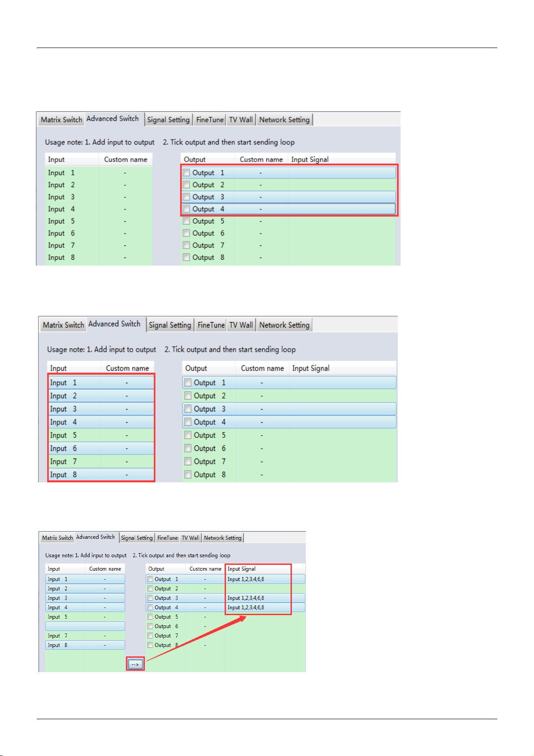Tick Output 1 checkbox in top screenshot
534x756 pixels.
coord(187,173)
